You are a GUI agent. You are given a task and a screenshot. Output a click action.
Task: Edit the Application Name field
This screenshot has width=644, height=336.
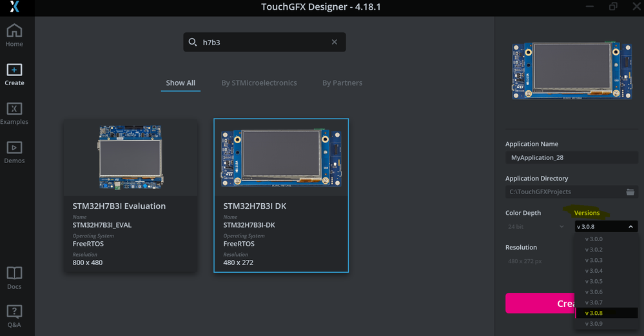pos(571,157)
